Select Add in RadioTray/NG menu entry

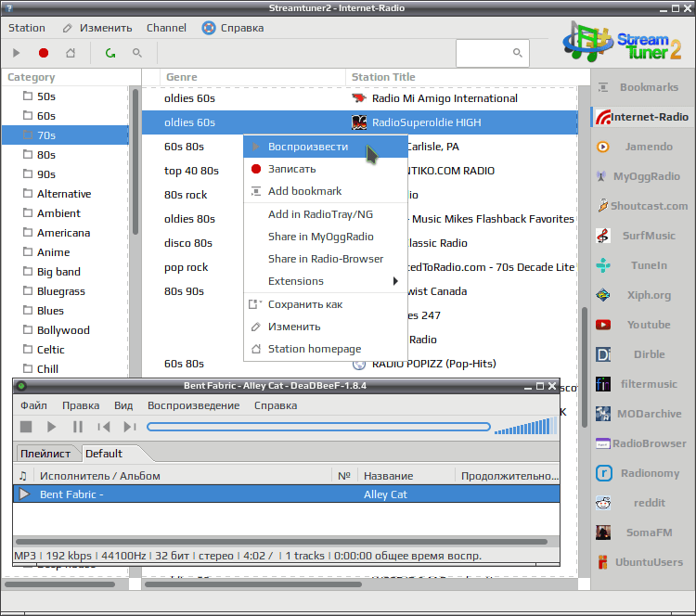[x=326, y=215]
